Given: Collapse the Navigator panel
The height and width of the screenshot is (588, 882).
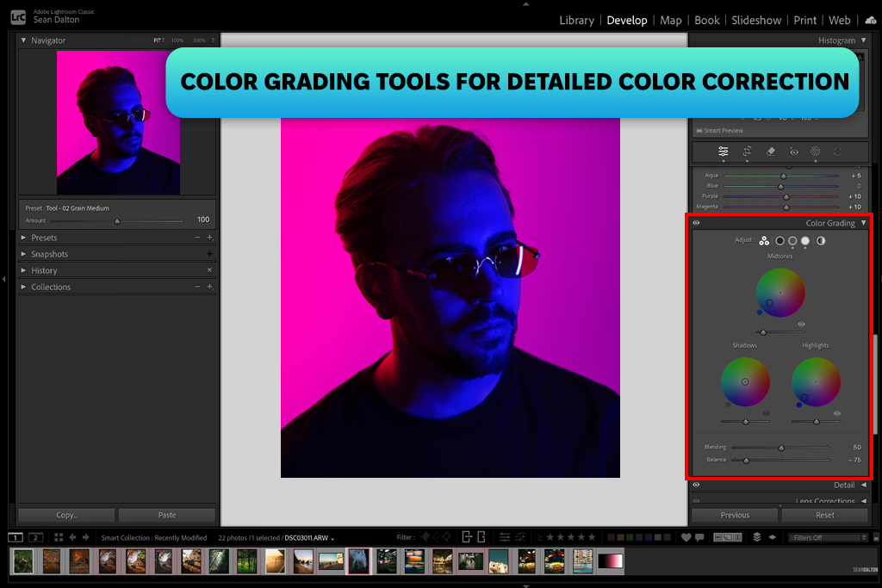Looking at the screenshot, I should click(23, 40).
